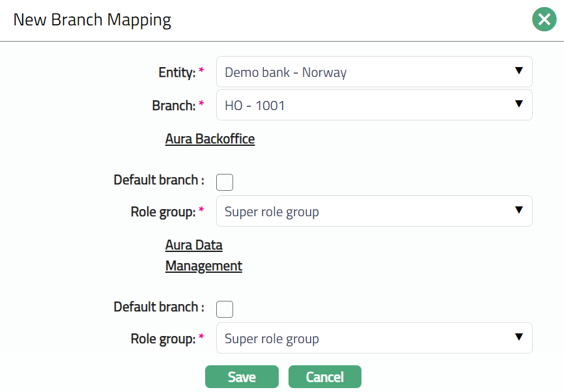564x392 pixels.
Task: Expand Role group dropdown under Aura Data Management
Action: (x=365, y=339)
